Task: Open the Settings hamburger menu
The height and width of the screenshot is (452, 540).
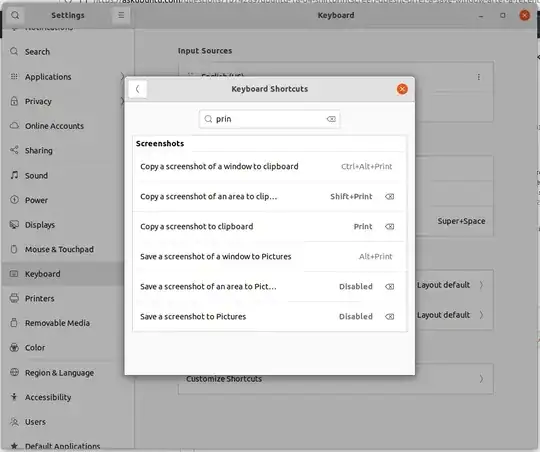Action: click(121, 16)
